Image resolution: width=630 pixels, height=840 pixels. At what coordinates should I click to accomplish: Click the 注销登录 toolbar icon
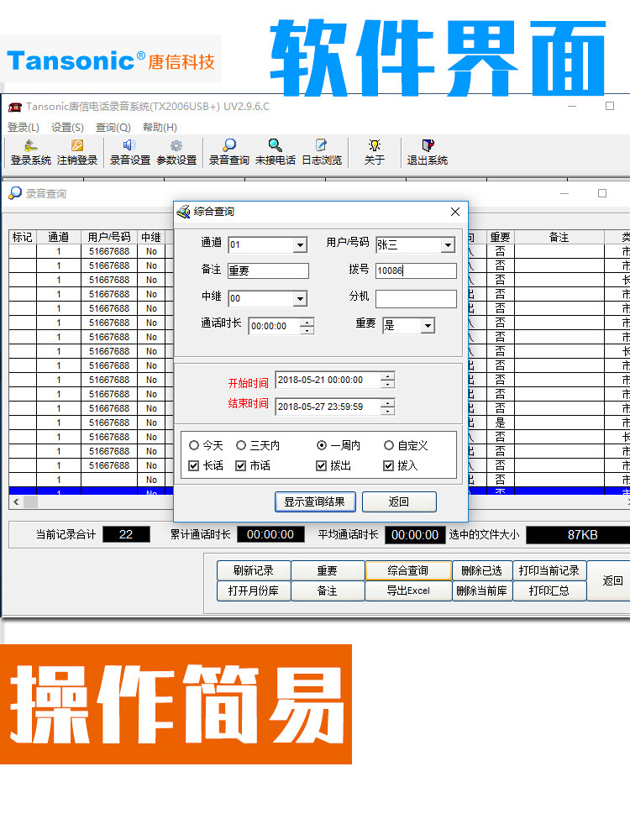[x=77, y=153]
